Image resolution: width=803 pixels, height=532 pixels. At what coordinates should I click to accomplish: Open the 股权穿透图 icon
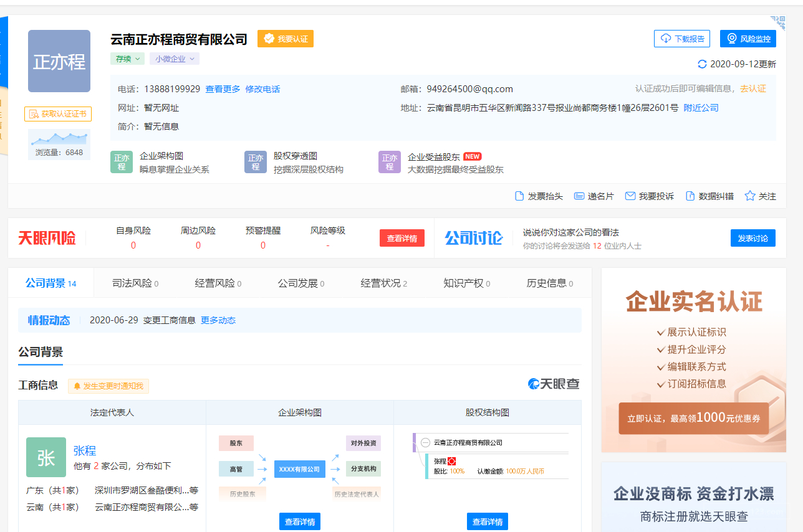(x=256, y=162)
